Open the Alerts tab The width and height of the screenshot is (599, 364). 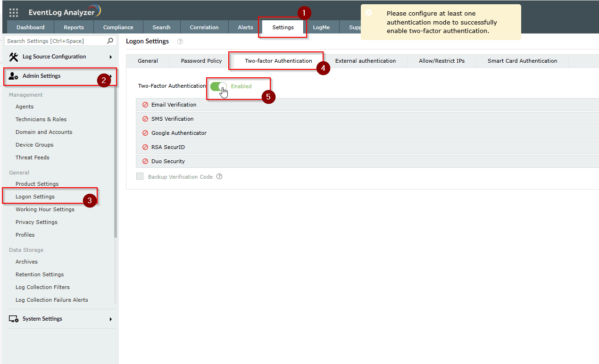point(245,27)
